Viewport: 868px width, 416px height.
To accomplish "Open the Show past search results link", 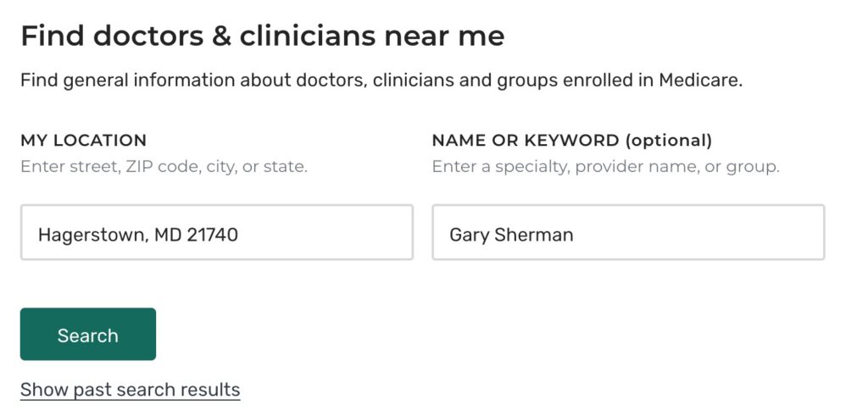I will pyautogui.click(x=130, y=390).
